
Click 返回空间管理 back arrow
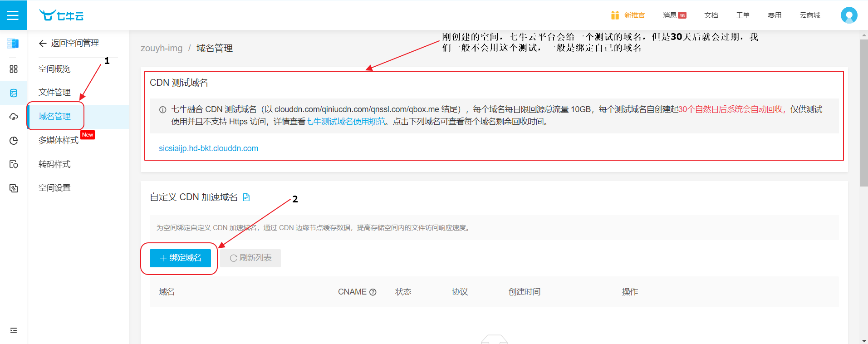point(43,44)
